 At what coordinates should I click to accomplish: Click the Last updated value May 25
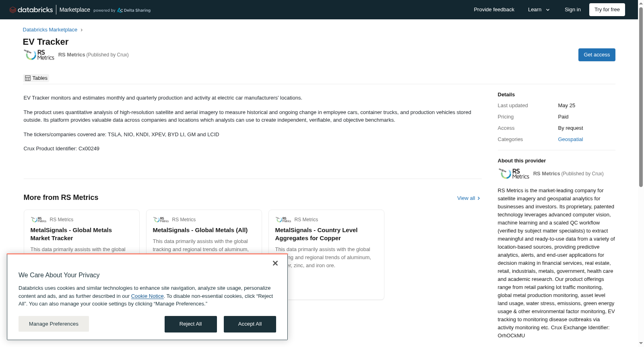click(566, 106)
